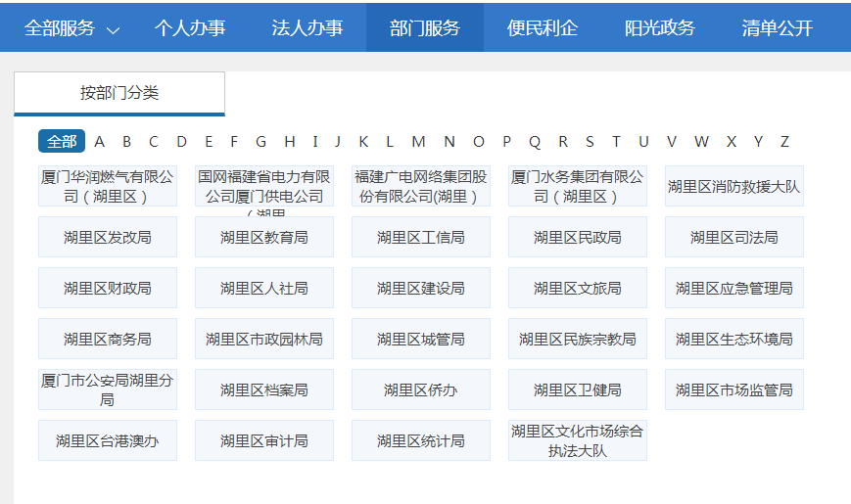Select the 按部门分类 tab
The height and width of the screenshot is (504, 851).
pos(119,94)
